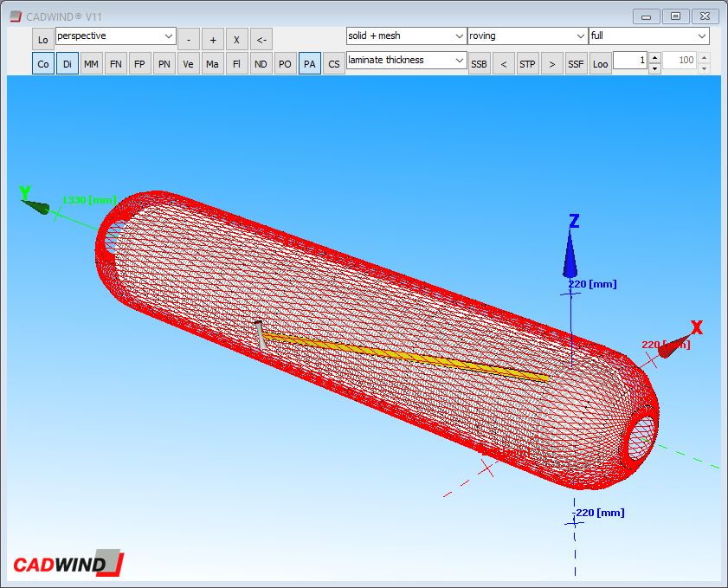Image resolution: width=728 pixels, height=588 pixels.
Task: Expand the 'solid + mesh' dropdown
Action: (x=406, y=36)
